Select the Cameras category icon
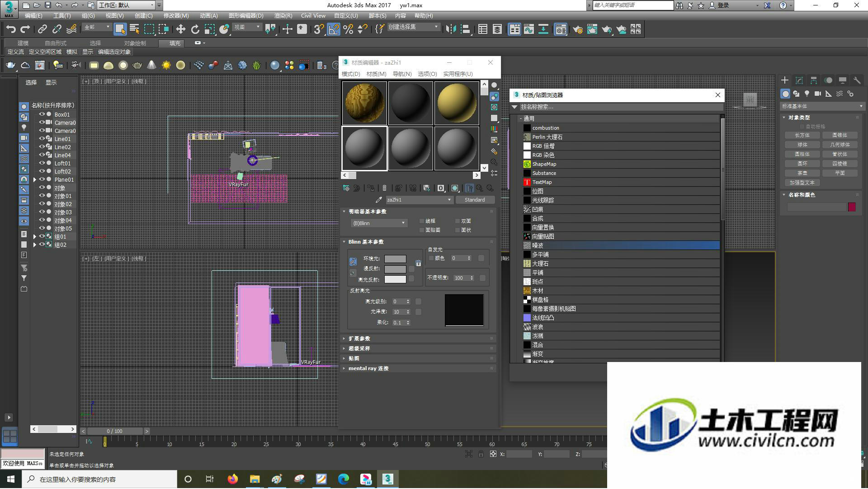The image size is (868, 489). pos(818,94)
